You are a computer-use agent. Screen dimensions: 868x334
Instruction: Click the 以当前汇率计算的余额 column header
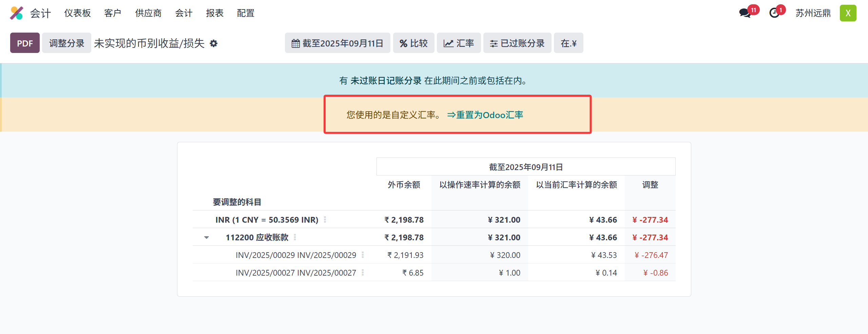576,185
